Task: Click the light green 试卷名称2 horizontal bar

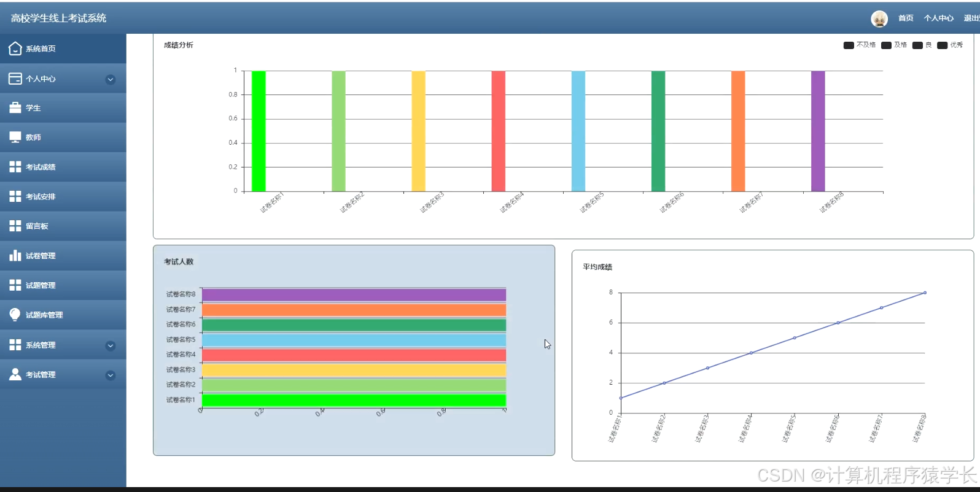Action: point(354,385)
